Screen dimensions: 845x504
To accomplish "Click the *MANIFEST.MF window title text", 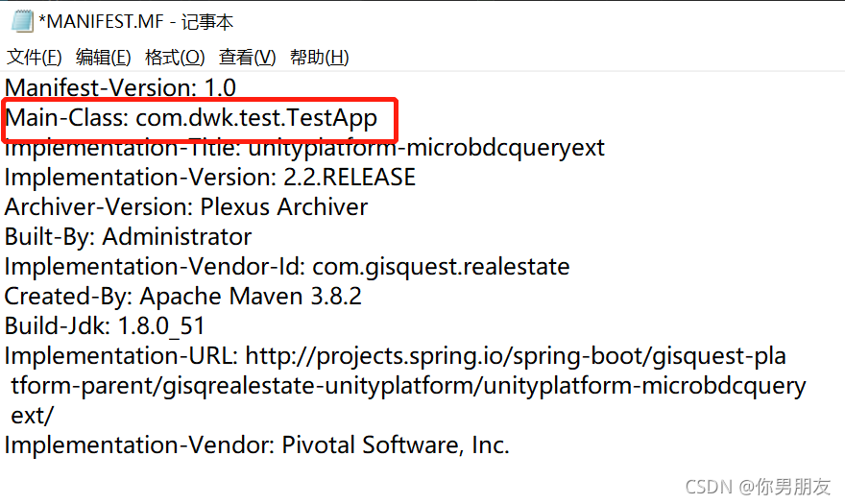I will [135, 21].
